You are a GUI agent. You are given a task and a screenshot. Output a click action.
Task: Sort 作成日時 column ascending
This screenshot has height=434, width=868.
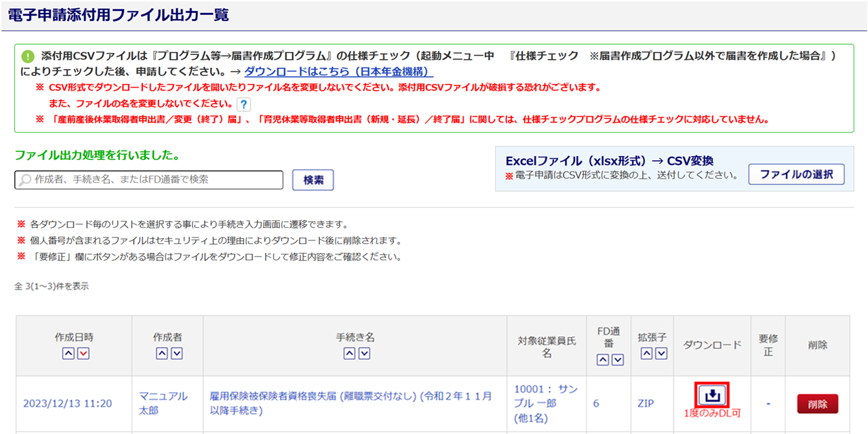pos(67,353)
